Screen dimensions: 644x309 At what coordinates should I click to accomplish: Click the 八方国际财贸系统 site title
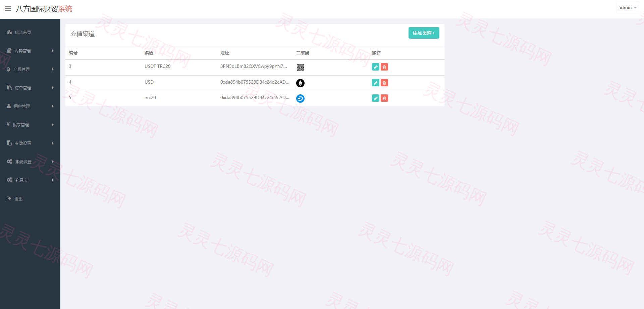pyautogui.click(x=44, y=9)
